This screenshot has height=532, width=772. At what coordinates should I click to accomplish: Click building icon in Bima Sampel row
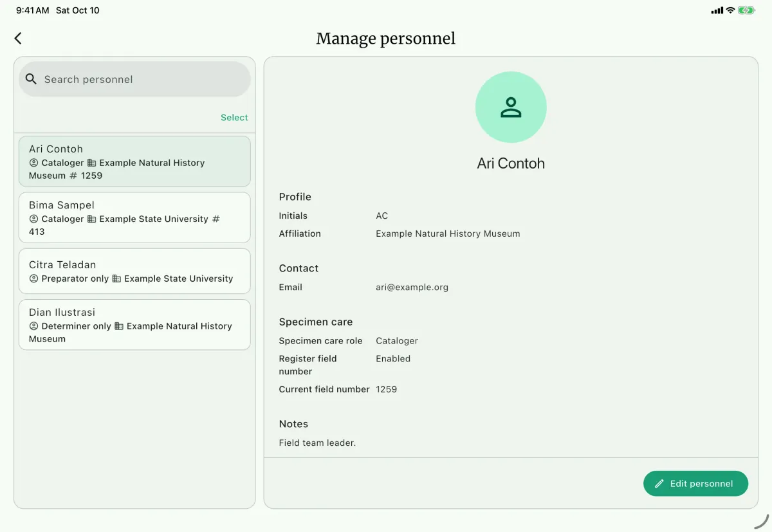coord(91,219)
